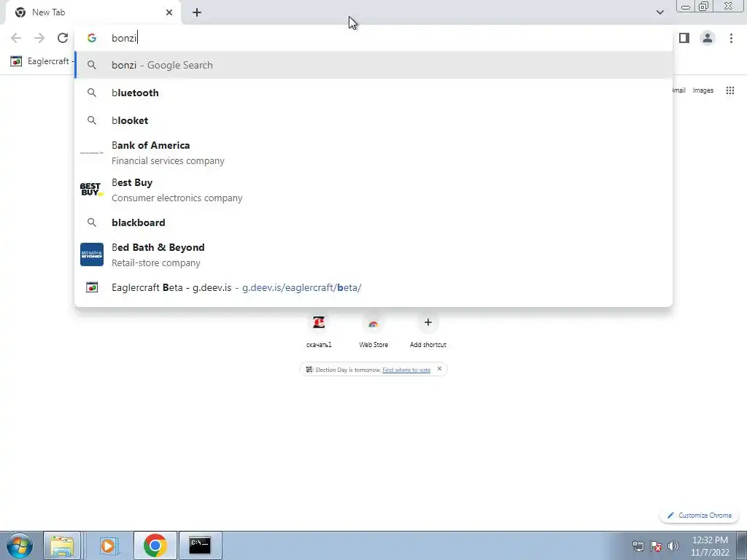The image size is (747, 560).
Task: Open the Windows Start button
Action: [20, 545]
